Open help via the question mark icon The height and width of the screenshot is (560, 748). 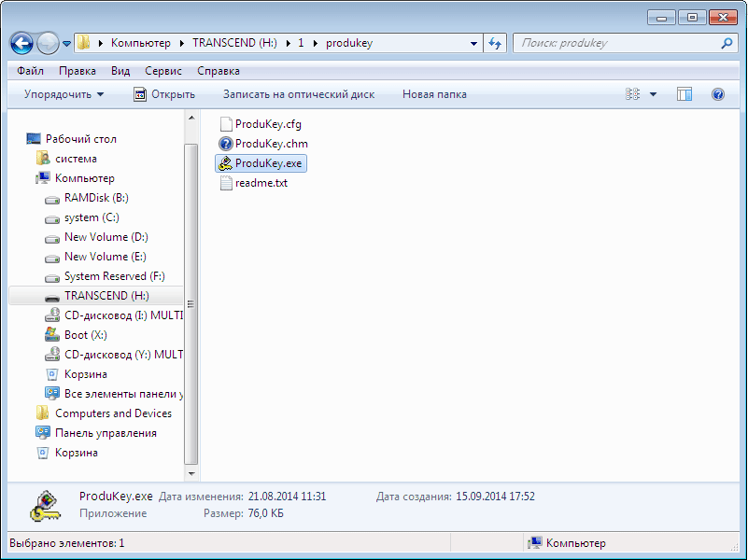(x=718, y=94)
